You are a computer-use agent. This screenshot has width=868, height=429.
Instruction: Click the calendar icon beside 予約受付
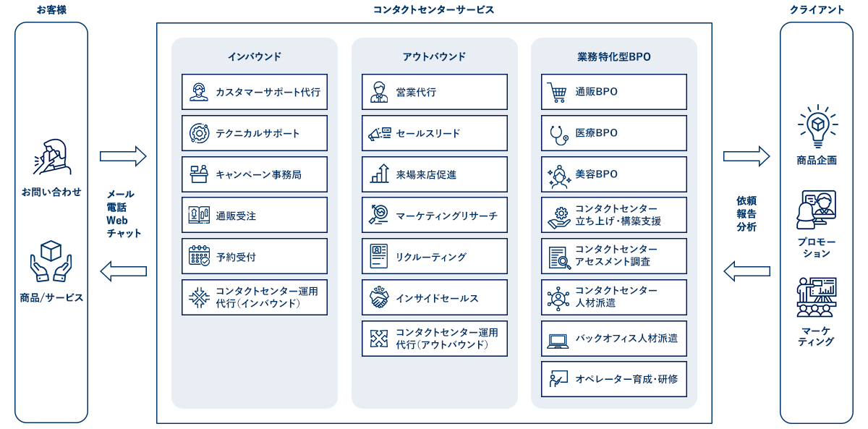[199, 256]
